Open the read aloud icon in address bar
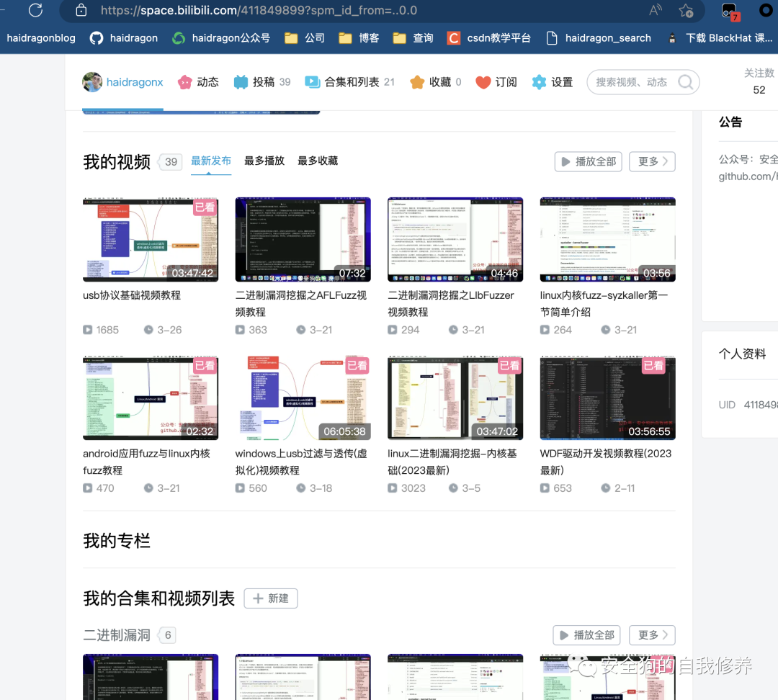Image resolution: width=778 pixels, height=700 pixels. (x=655, y=10)
